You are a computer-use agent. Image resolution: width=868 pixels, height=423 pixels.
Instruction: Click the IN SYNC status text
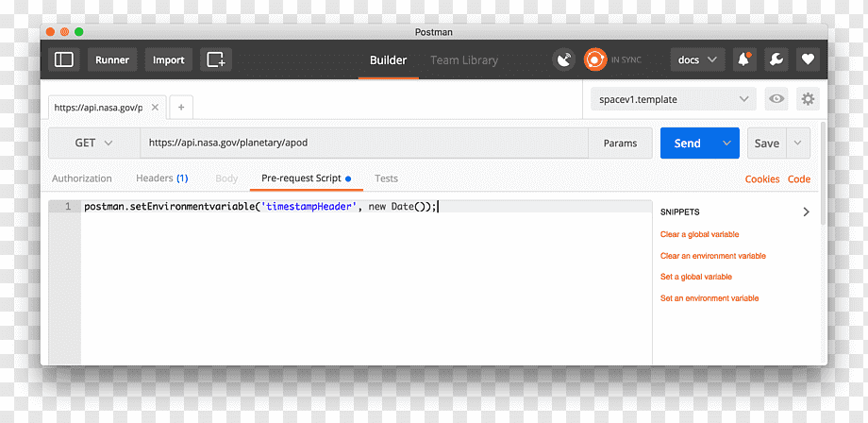[626, 59]
